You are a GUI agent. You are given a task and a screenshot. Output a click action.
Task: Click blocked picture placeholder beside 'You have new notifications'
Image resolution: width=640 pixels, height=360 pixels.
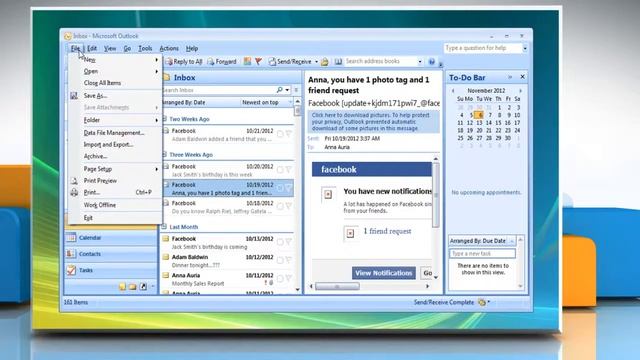click(328, 195)
